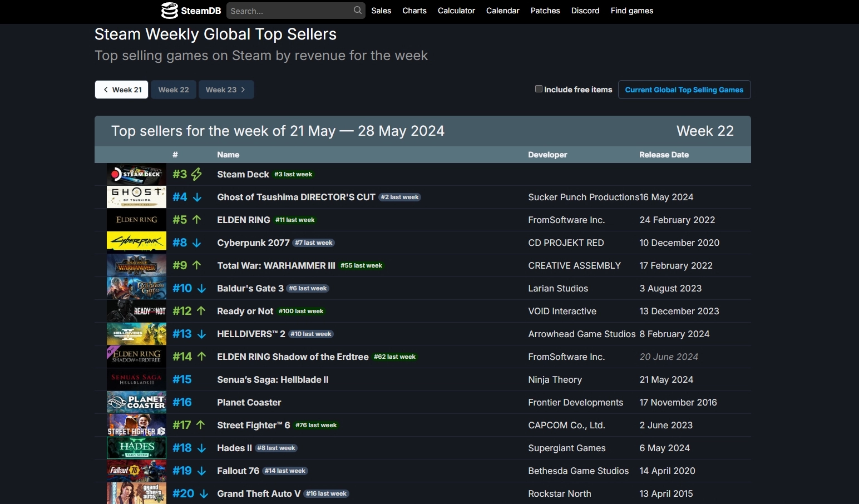Open the Steam Deck name link
Viewport: 859px width, 504px height.
coord(243,174)
